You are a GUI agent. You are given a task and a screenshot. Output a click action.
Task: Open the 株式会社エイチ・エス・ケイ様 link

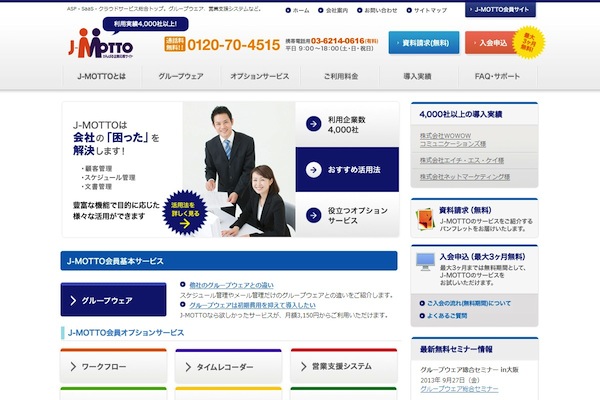(x=461, y=160)
